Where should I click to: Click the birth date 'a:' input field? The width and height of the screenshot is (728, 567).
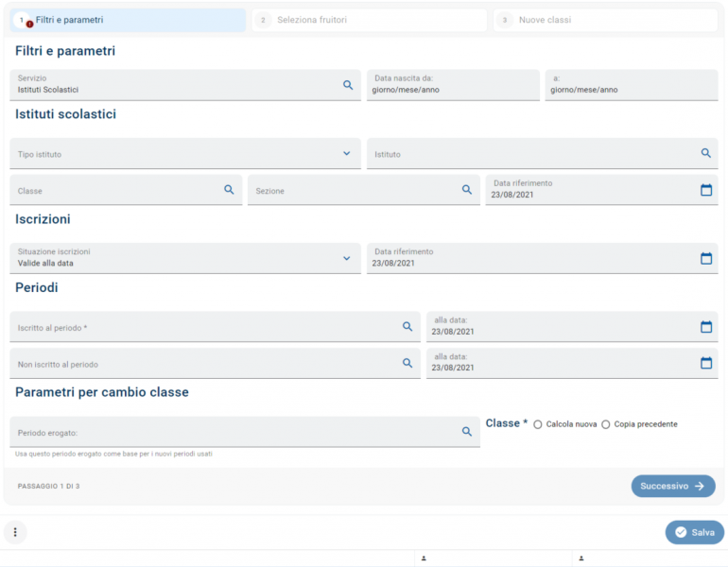click(632, 85)
